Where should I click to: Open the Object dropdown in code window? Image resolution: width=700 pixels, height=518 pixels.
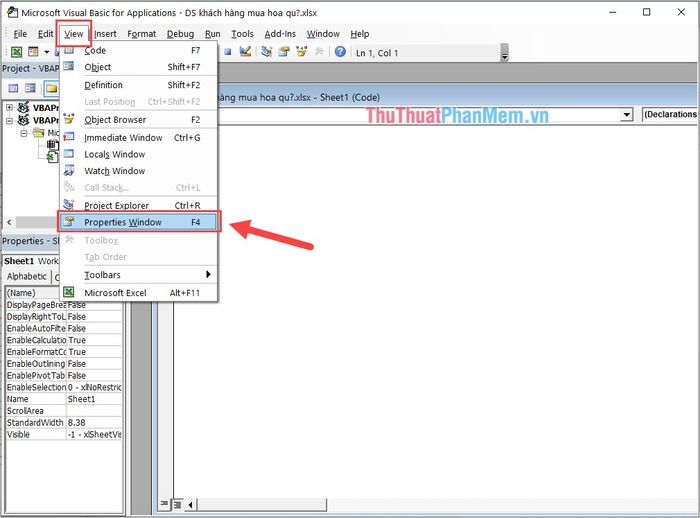626,115
